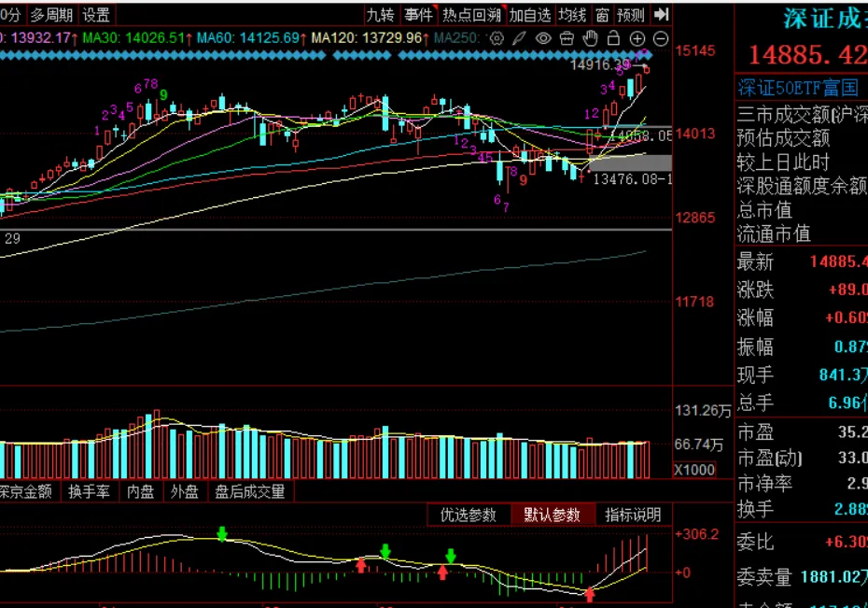Viewport: 868px width, 608px height.
Task: Click the 最新 price row
Action: click(802, 262)
